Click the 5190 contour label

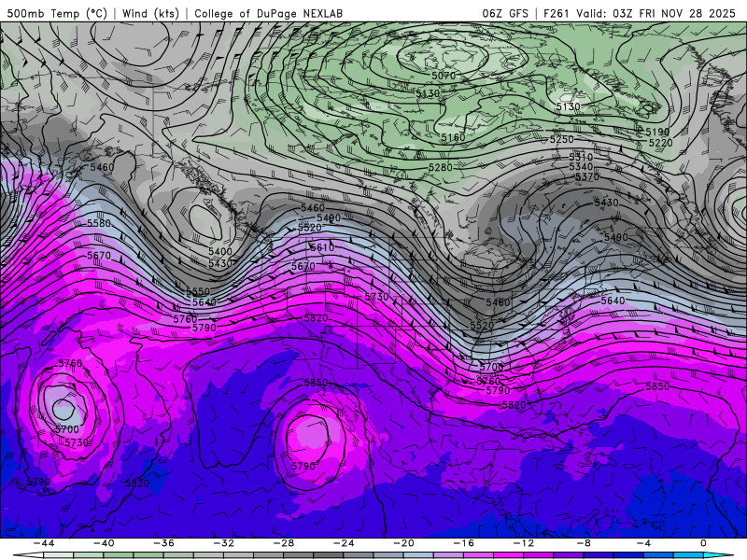pyautogui.click(x=657, y=132)
